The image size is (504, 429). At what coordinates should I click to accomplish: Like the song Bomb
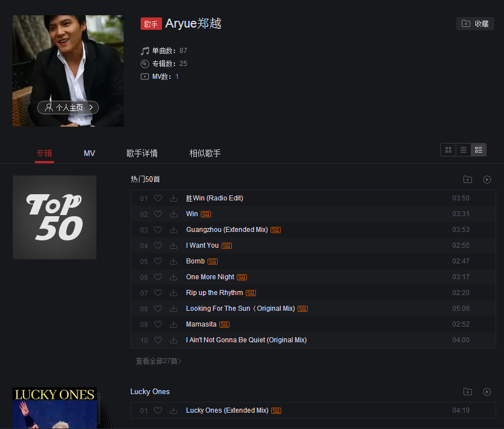pos(158,261)
